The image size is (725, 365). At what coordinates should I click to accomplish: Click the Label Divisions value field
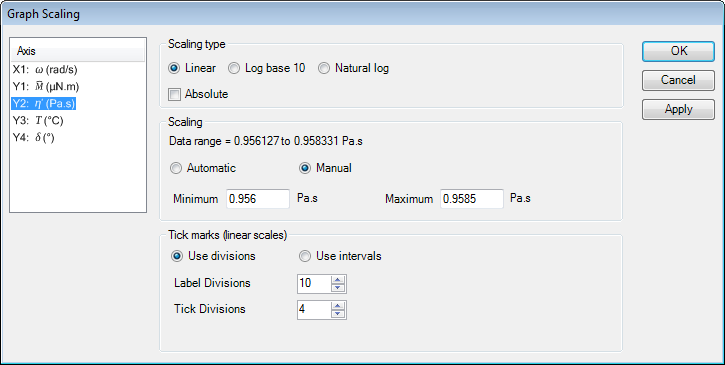coord(314,284)
